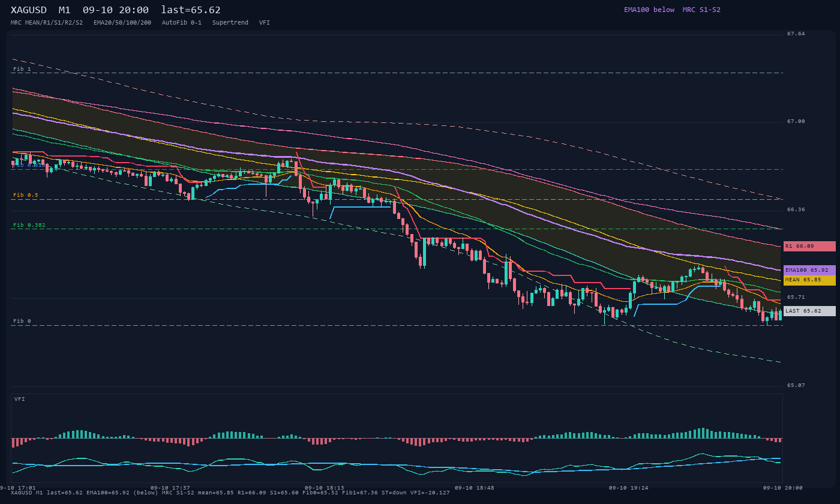840x504 pixels.
Task: Click the '09-10 18:48' time axis label
Action: [475, 488]
